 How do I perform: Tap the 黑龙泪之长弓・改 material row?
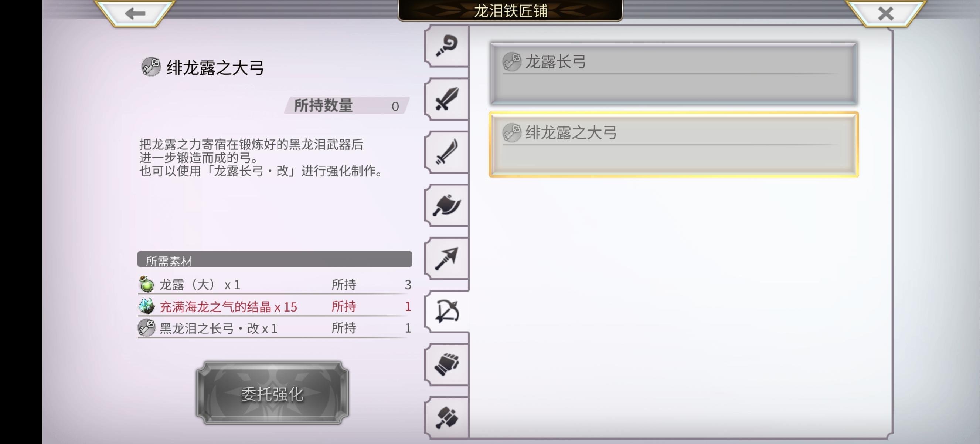pyautogui.click(x=275, y=328)
